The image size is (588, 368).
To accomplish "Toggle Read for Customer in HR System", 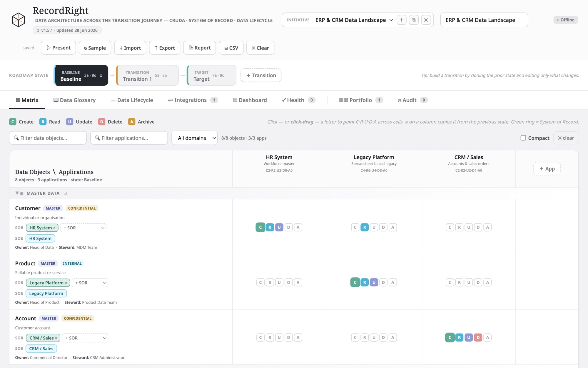I will tap(270, 227).
